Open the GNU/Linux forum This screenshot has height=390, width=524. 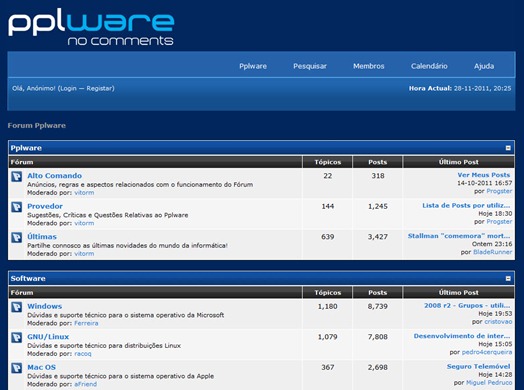pos(48,337)
